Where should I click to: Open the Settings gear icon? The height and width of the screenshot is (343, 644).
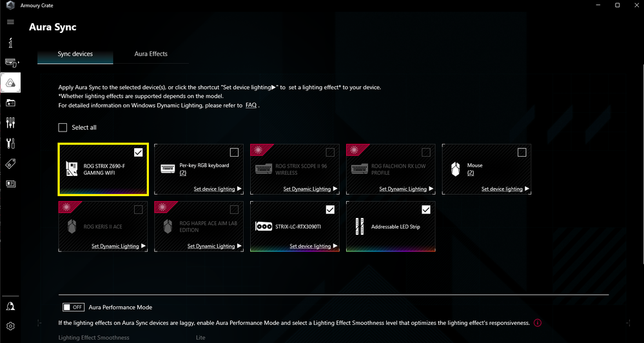tap(11, 326)
